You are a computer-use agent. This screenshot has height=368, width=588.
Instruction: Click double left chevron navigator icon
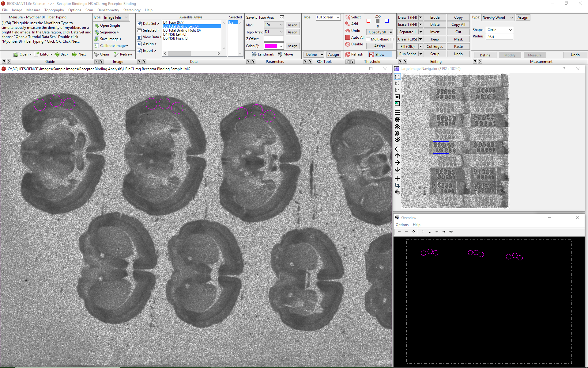pos(397,120)
